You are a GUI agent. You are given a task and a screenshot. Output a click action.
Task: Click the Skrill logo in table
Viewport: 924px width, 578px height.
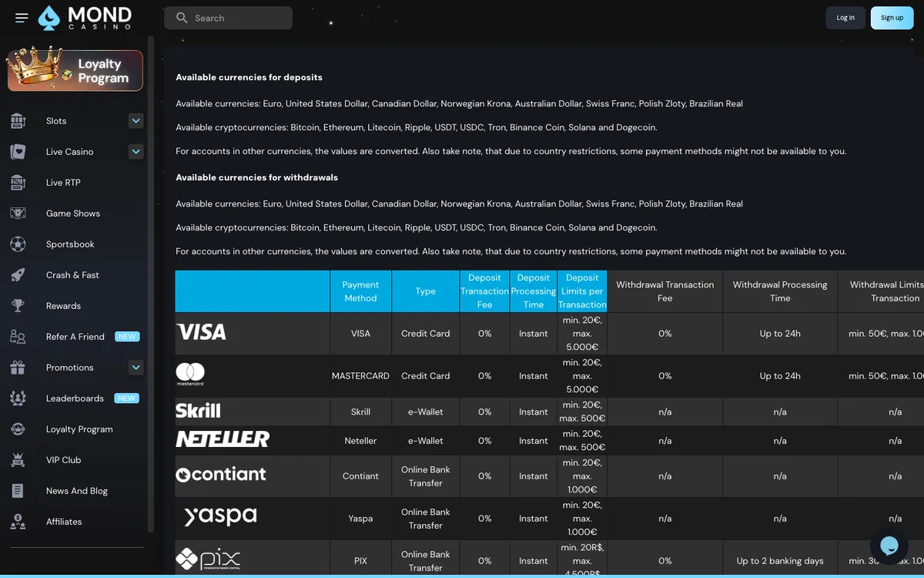click(198, 411)
